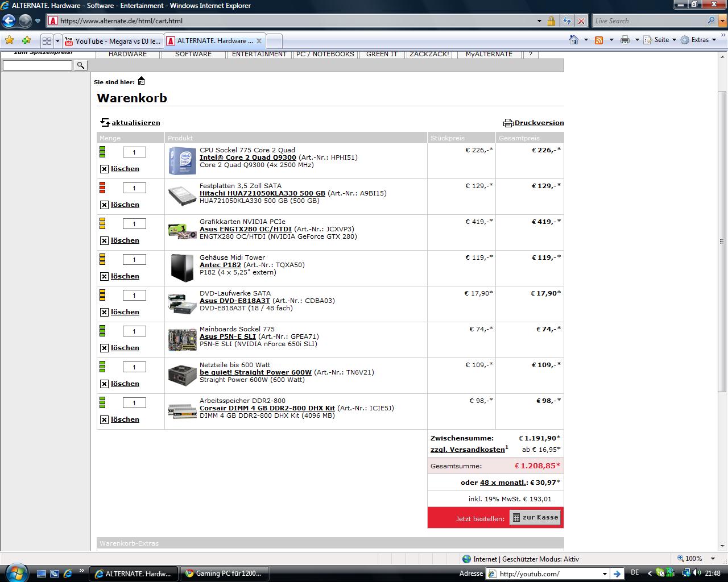Screen dimensions: 728x582
Task: Switch to the Gaming PC für 1200 taskbar window
Action: (225, 573)
